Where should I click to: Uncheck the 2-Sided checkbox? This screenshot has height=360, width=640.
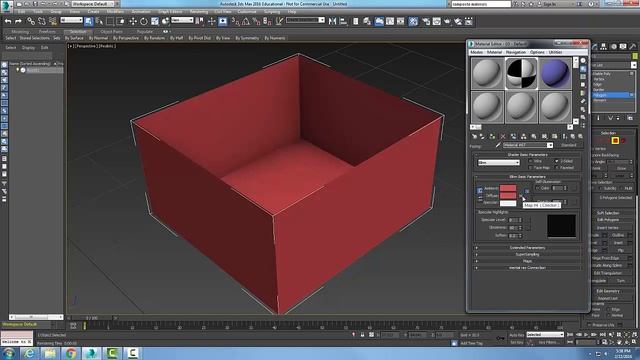tap(557, 161)
